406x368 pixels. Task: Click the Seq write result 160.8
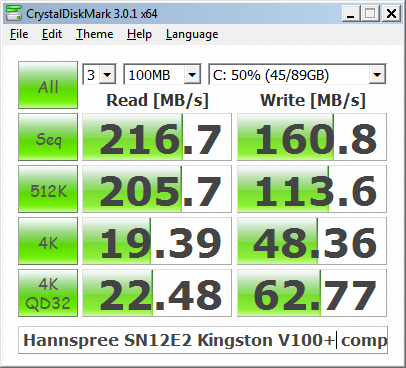click(x=312, y=137)
